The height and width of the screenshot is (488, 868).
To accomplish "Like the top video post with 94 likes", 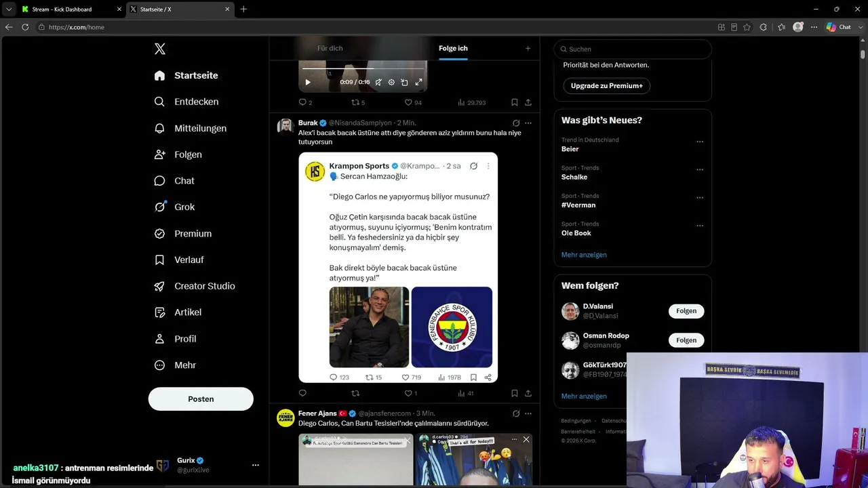I will point(413,102).
